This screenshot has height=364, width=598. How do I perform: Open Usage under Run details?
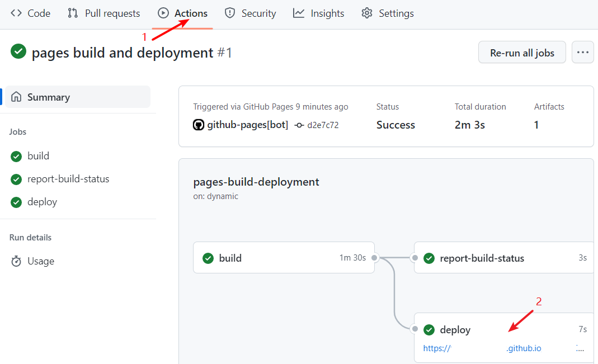pos(41,261)
